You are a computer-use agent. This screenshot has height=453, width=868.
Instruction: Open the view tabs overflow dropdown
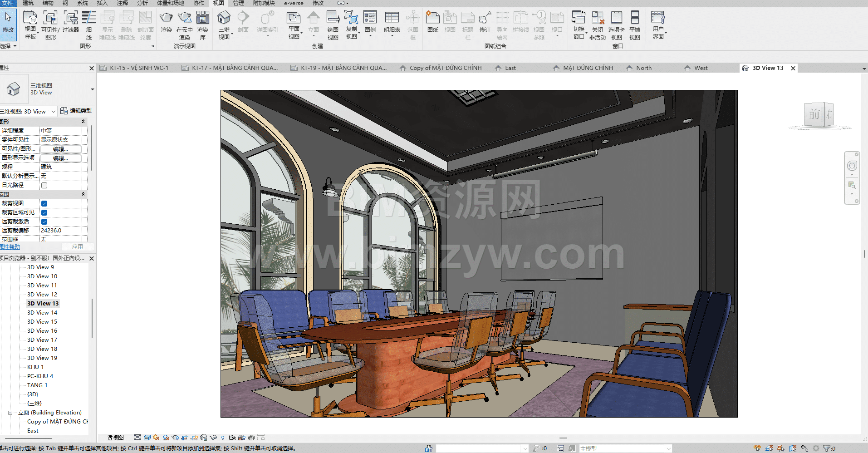click(864, 68)
